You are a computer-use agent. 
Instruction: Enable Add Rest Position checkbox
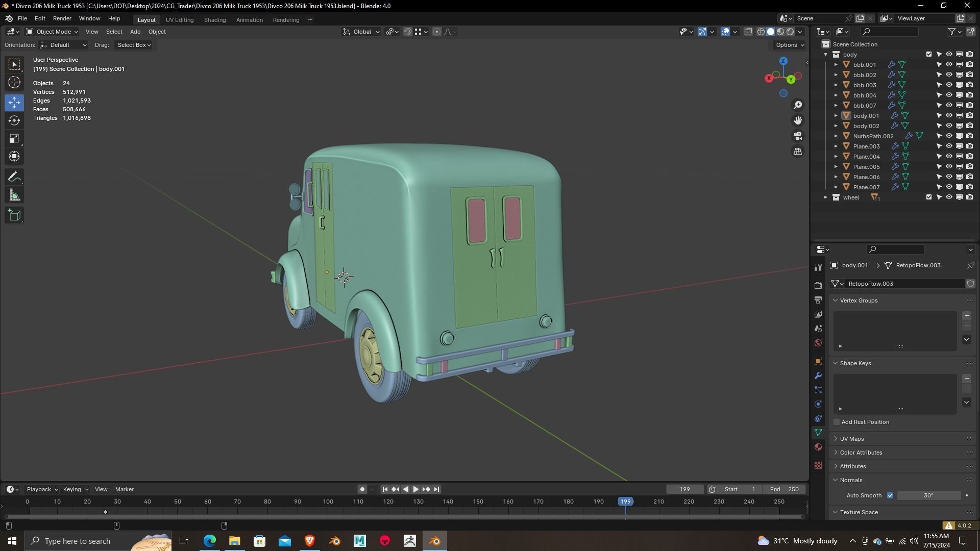837,422
